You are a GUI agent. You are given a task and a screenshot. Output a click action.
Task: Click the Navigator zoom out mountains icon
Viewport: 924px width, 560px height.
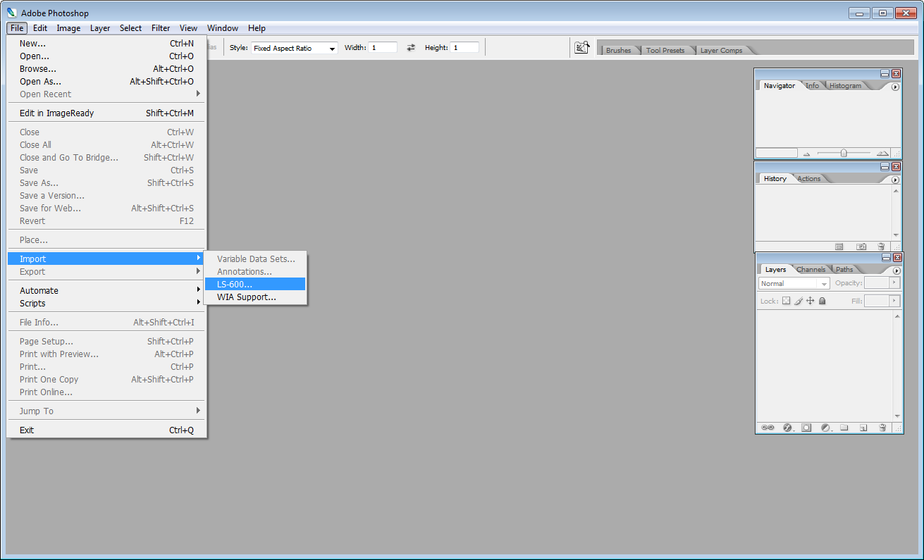[807, 154]
